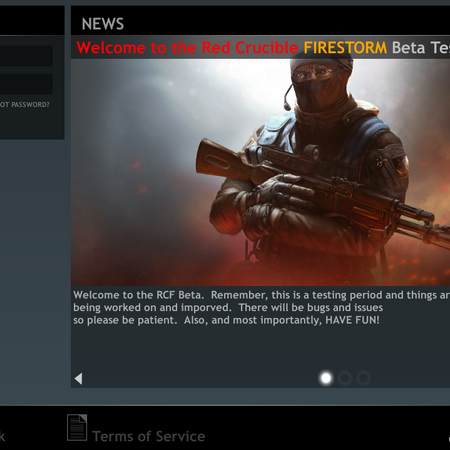Click the orange FIRESTORM word in headline

345,48
